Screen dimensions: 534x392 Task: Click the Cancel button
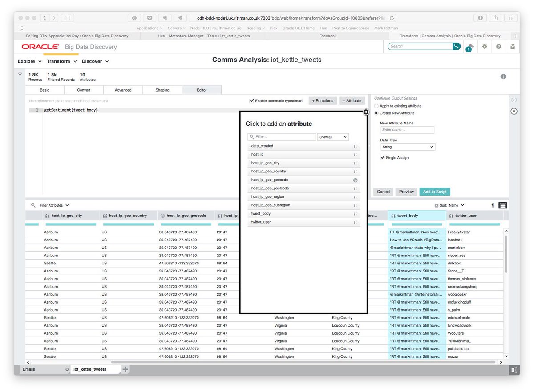pos(383,192)
